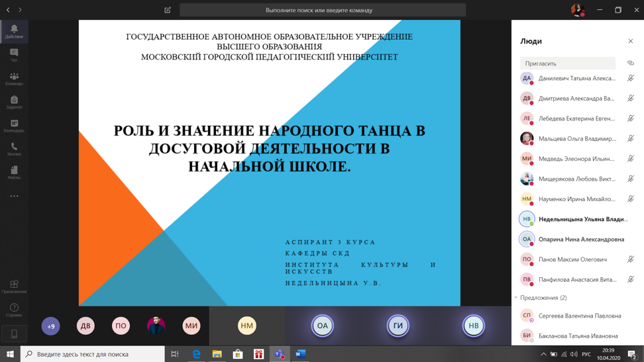Open the Apps (Приложения) store
Image resolution: width=644 pixels, height=362 pixels.
(x=14, y=287)
